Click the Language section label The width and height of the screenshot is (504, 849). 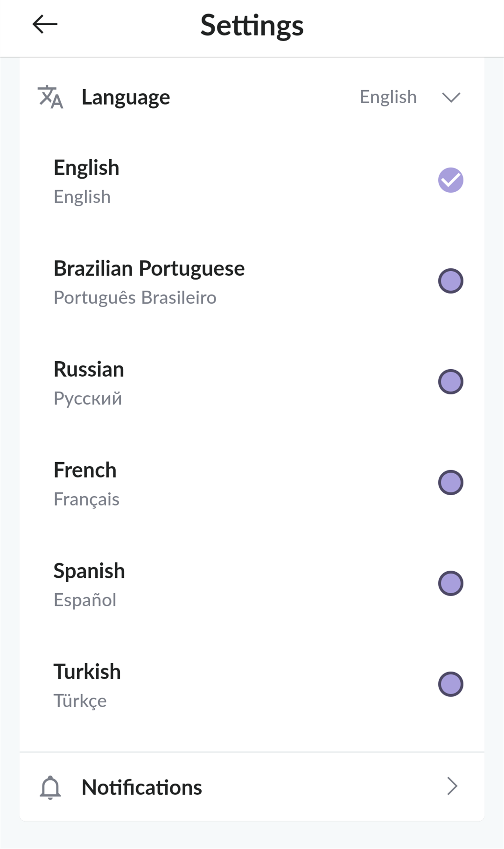126,97
